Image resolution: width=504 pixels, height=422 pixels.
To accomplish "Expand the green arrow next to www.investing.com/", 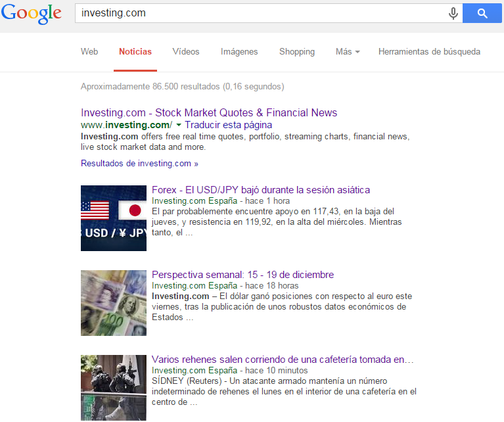I will click(x=179, y=125).
